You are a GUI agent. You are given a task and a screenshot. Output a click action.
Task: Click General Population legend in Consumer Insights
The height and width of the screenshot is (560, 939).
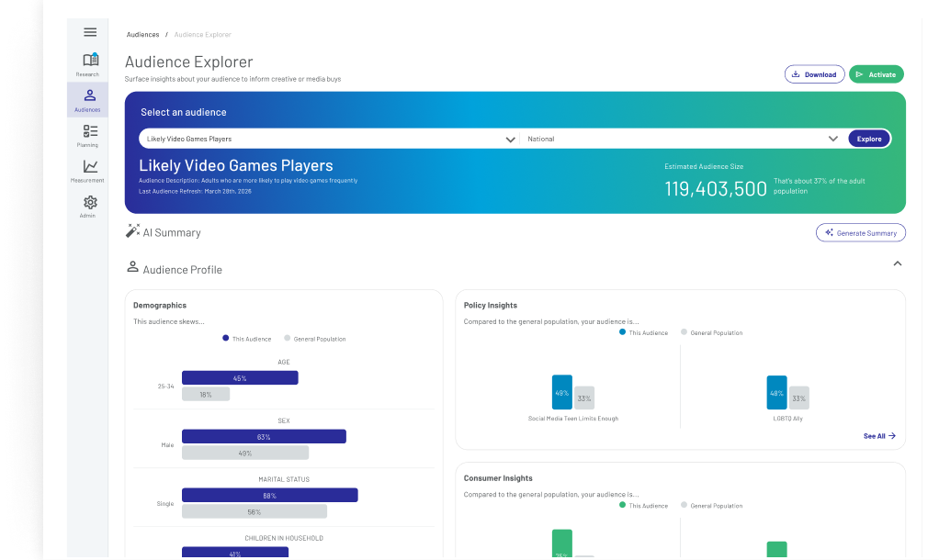coord(711,506)
